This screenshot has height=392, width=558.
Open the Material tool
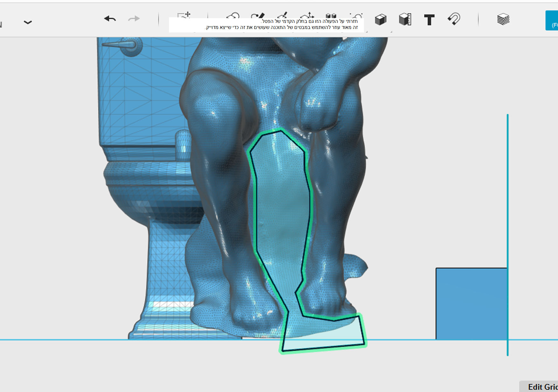503,19
